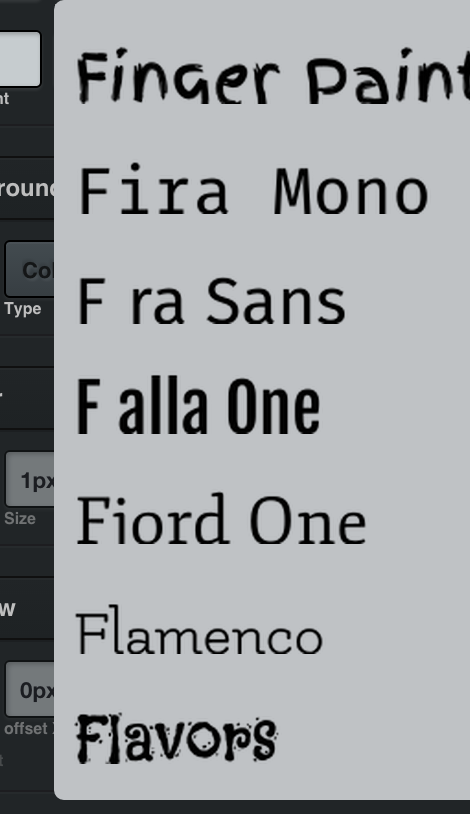This screenshot has height=814, width=470.
Task: Apply the Fjalla One bold font
Action: (198, 406)
